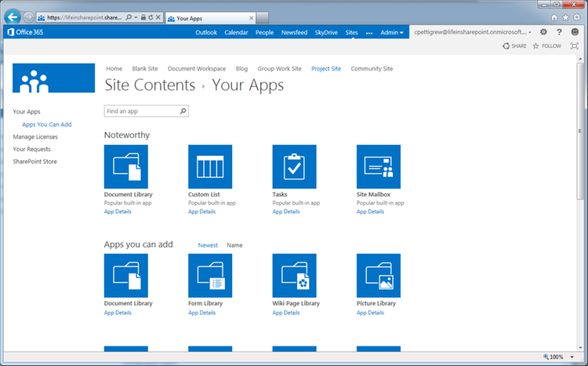Screen dimensions: 588x366
Task: Open Newsfeed from the top bar
Action: [294, 33]
